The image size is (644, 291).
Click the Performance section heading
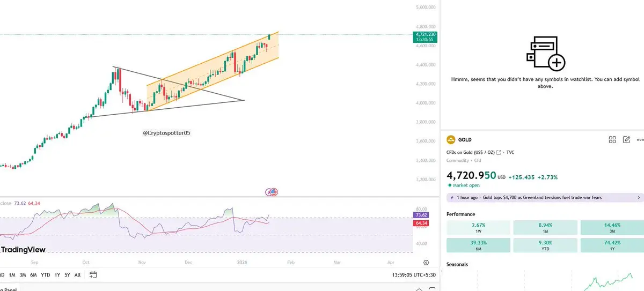(x=460, y=214)
